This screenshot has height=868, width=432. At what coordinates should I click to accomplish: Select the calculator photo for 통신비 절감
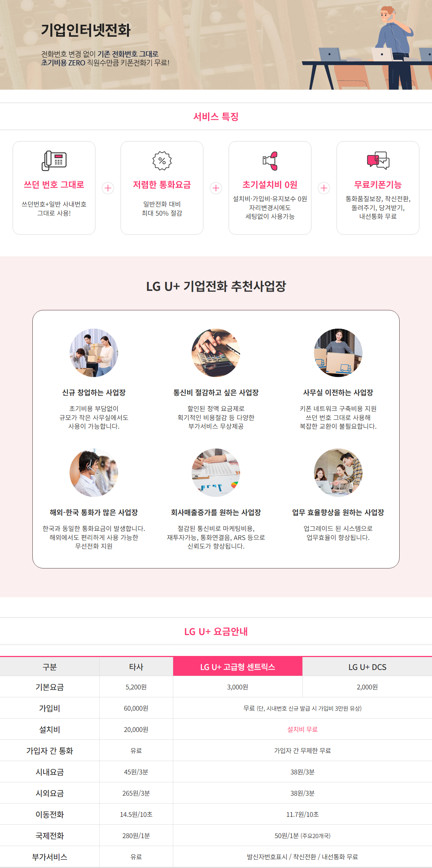click(x=216, y=353)
